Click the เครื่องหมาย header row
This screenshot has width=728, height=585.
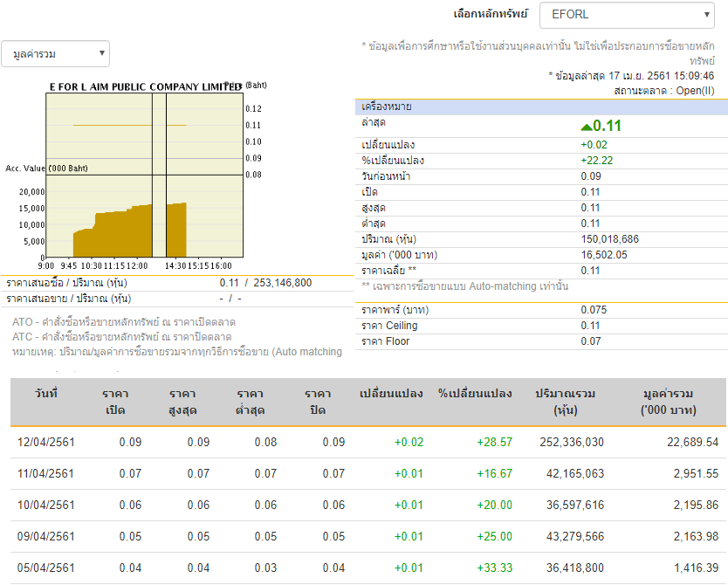541,107
